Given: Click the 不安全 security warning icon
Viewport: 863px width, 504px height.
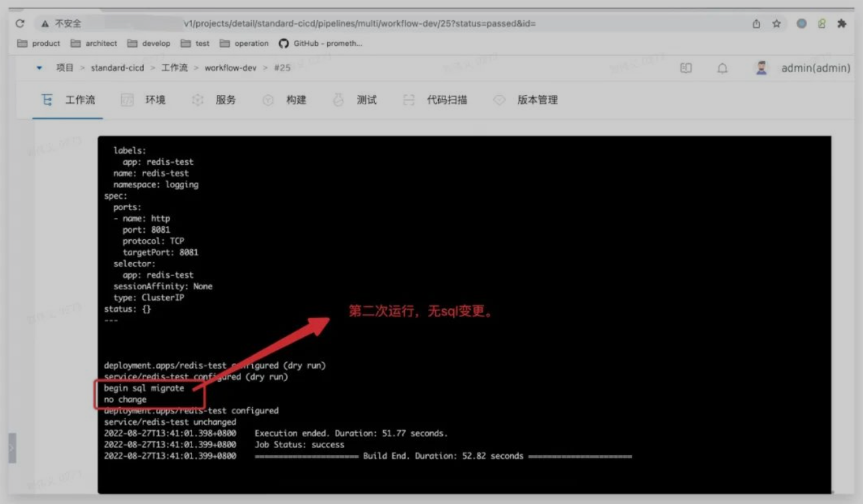Looking at the screenshot, I should 45,23.
